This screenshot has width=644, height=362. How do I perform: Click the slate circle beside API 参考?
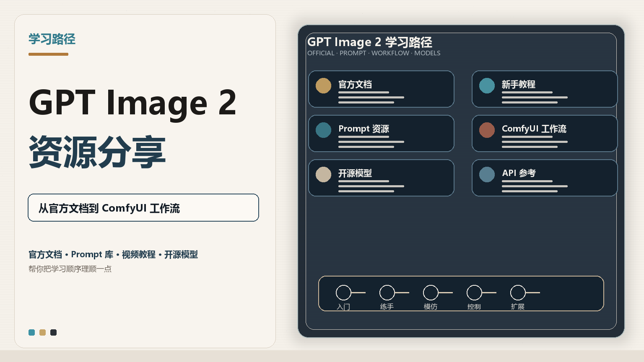click(x=487, y=174)
